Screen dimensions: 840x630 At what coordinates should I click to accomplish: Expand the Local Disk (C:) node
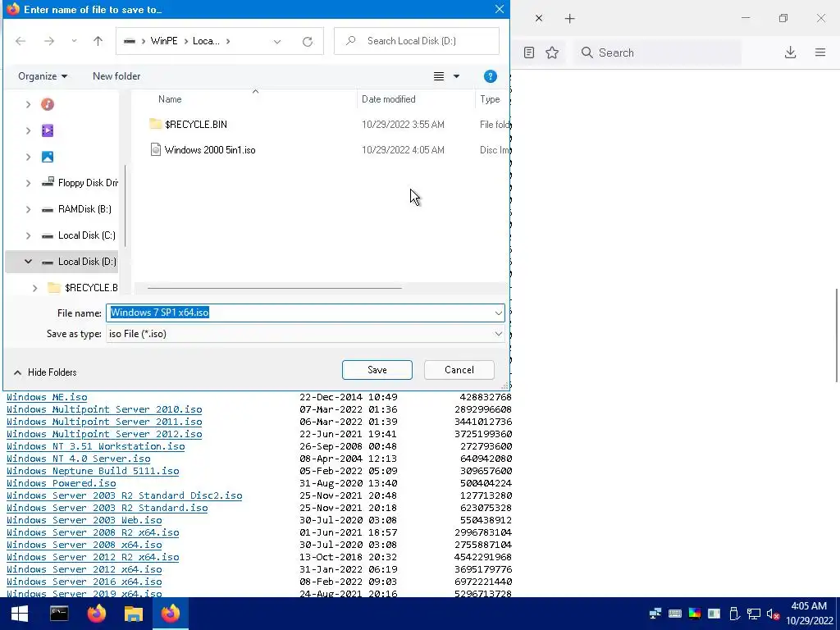click(29, 235)
